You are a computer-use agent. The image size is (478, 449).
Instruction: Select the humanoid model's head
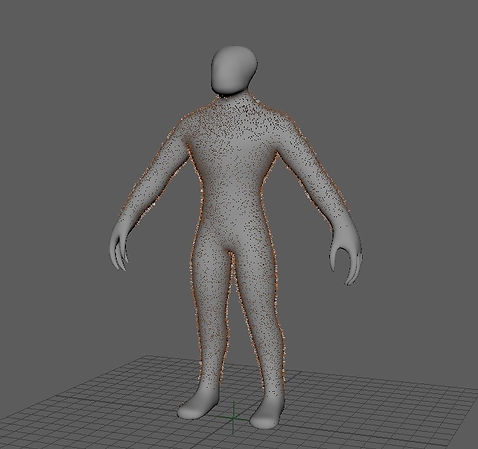[x=234, y=70]
